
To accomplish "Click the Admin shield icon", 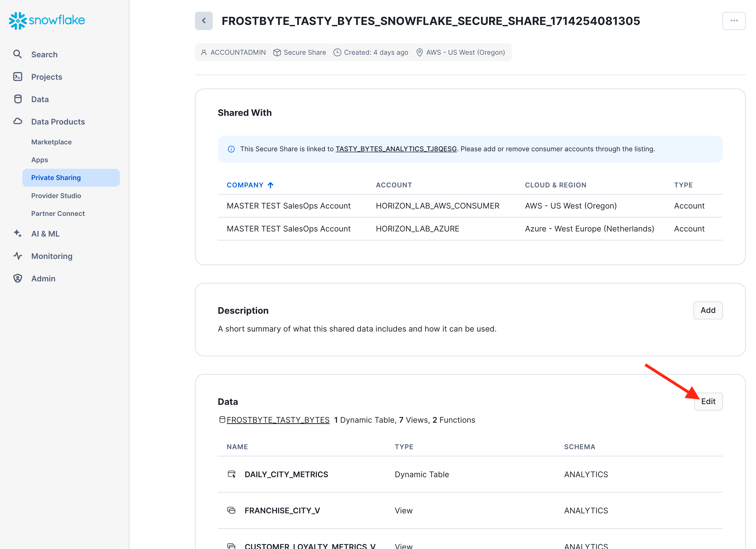I will 18,278.
